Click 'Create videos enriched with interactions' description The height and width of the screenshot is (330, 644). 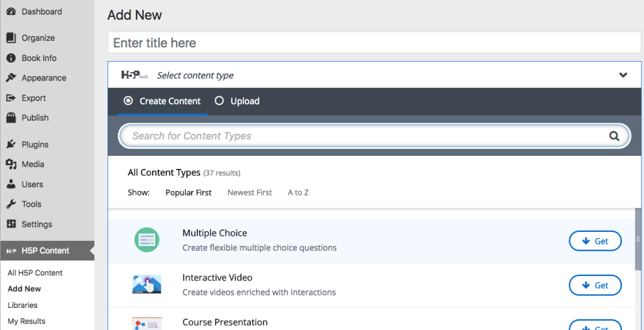pos(259,293)
